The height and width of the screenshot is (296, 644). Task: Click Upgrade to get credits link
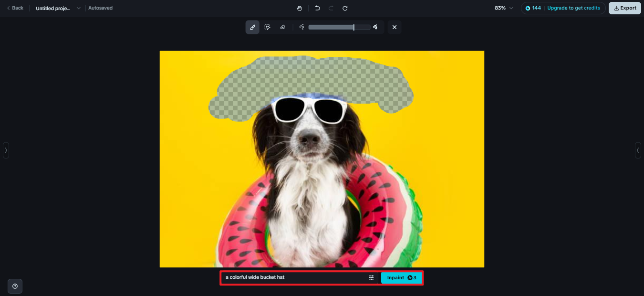[573, 8]
